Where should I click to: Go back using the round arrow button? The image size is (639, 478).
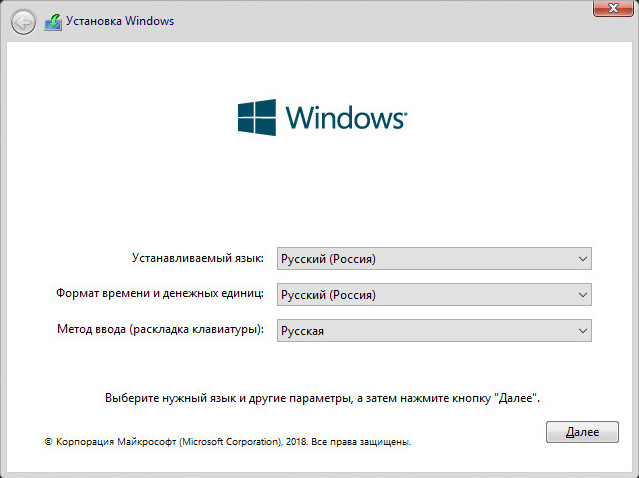(23, 22)
